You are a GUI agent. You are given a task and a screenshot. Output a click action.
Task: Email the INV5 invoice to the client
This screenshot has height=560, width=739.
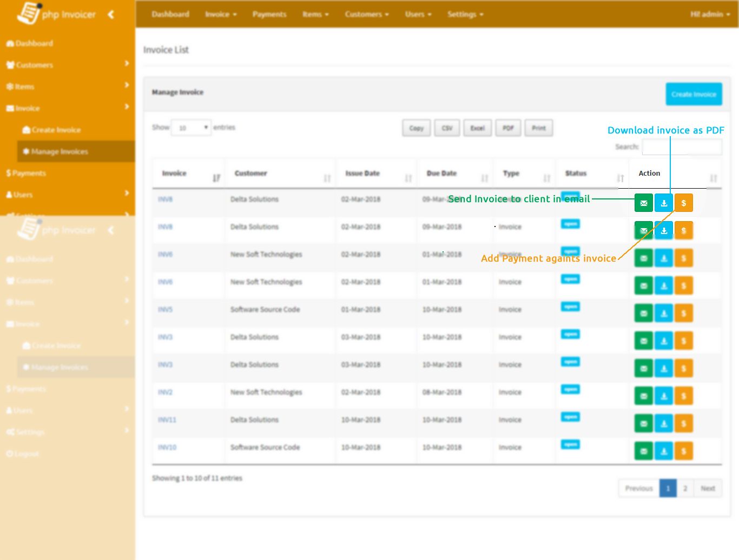[x=643, y=314]
